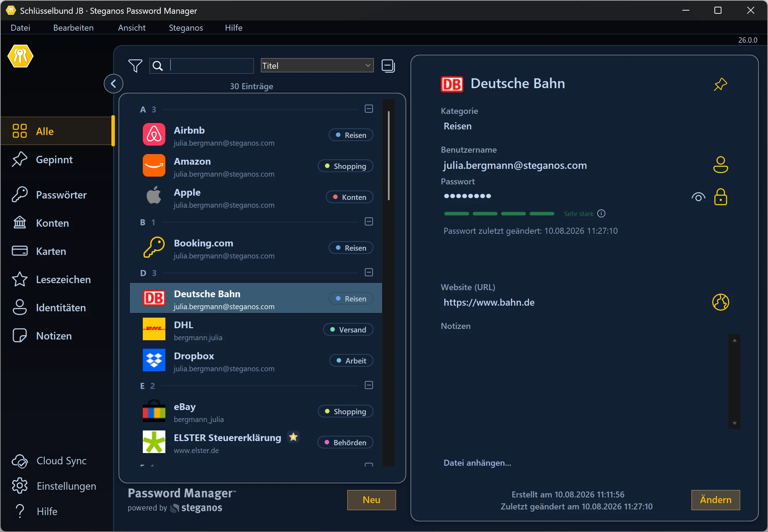Pin the Deutsche Bahn entry
Image resolution: width=768 pixels, height=532 pixels.
pyautogui.click(x=720, y=84)
